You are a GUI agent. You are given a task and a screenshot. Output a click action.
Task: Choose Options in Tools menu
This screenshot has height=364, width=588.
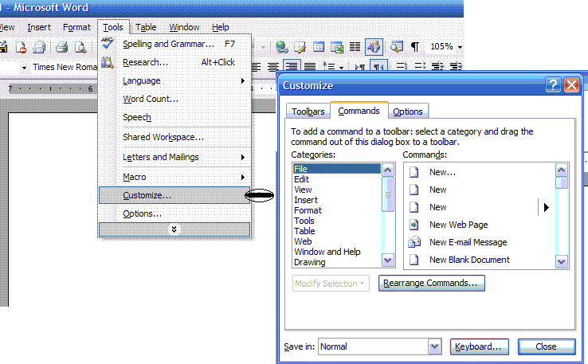pyautogui.click(x=174, y=213)
